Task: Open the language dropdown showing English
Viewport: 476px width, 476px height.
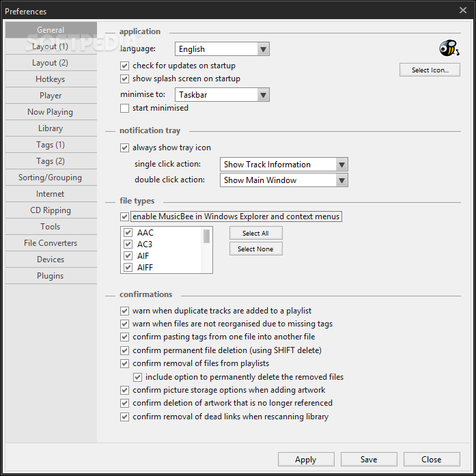Action: point(222,49)
